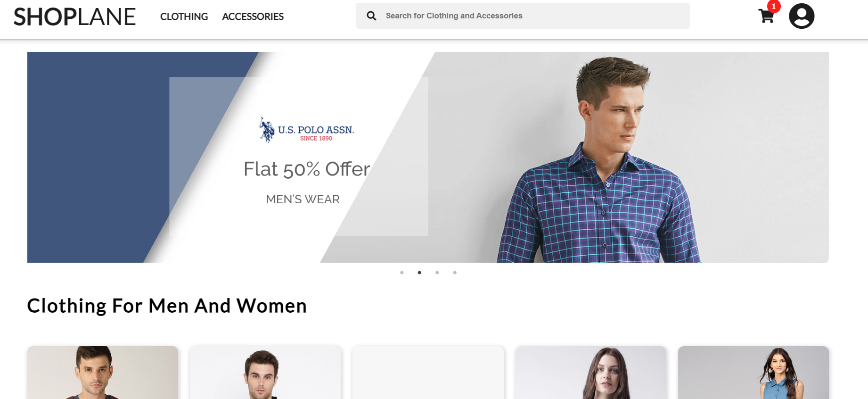This screenshot has width=868, height=399.
Task: Click the Flat 50% Offer banner text
Action: 307,169
